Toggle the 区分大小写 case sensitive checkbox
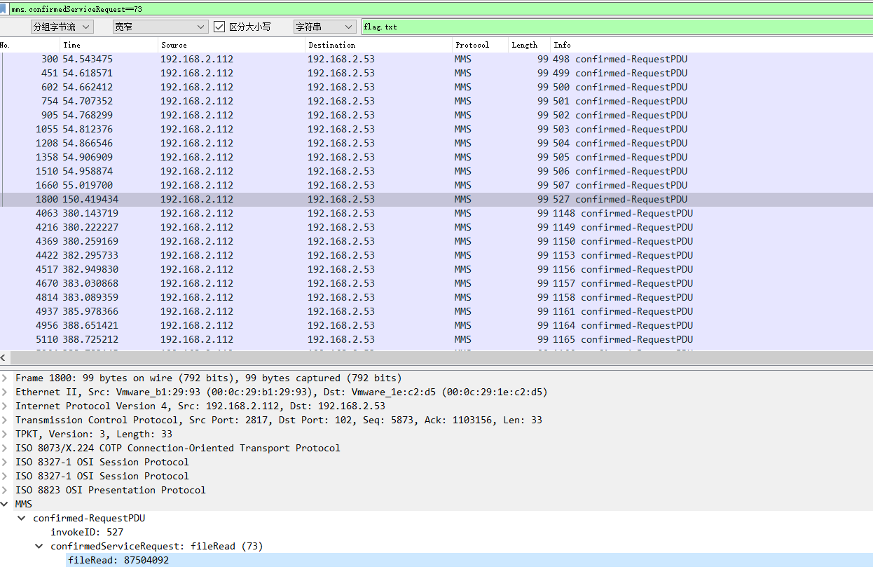Screen dimensions: 873x588 pos(219,27)
